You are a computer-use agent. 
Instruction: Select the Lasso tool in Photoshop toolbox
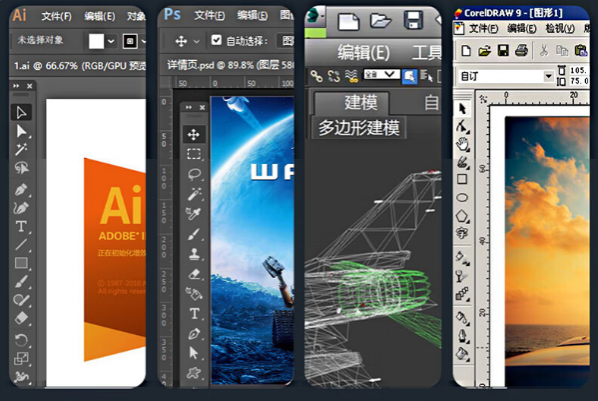tap(194, 174)
